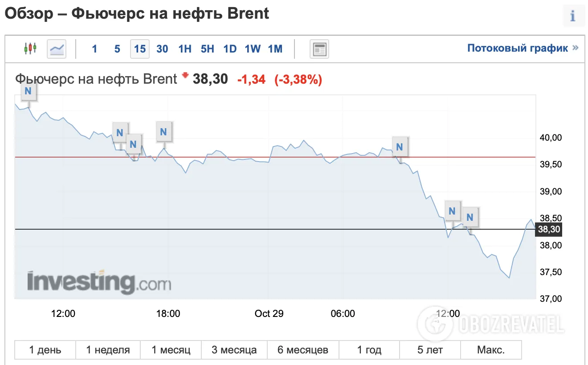This screenshot has height=365, width=588.
Task: Open the first news marker at chart start
Action: tap(28, 91)
